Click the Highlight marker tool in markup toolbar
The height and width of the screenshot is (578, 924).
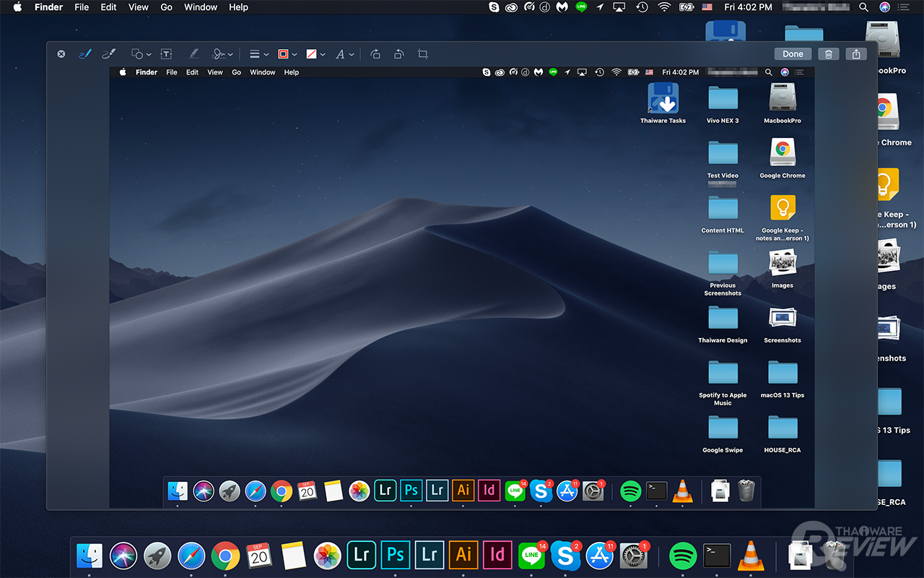coord(193,54)
